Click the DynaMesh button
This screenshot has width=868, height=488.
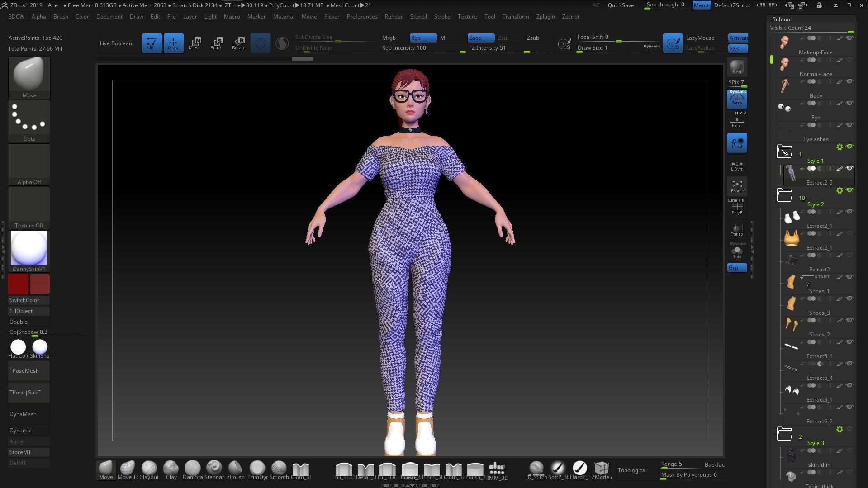tap(29, 414)
